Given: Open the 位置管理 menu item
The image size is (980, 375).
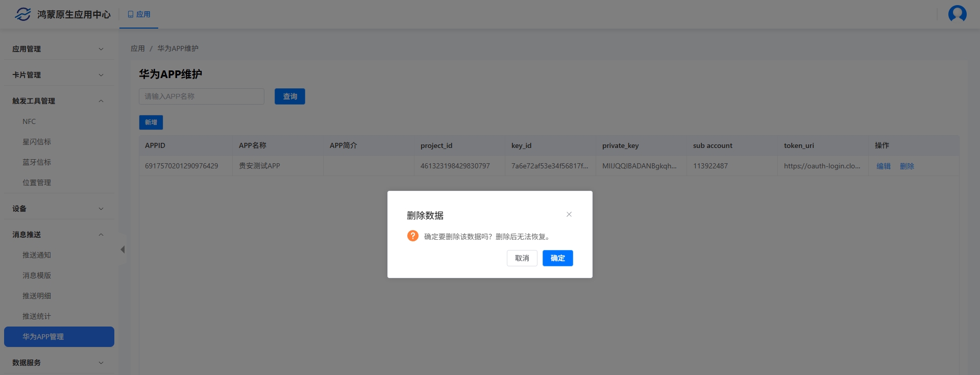Looking at the screenshot, I should pos(59,183).
